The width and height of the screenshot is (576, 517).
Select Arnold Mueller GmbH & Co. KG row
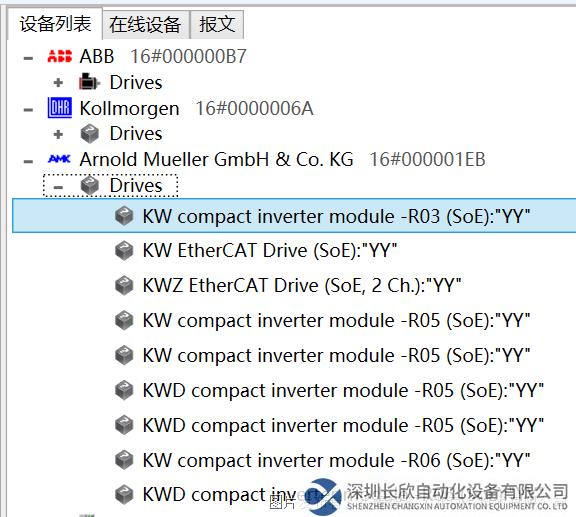[282, 159]
